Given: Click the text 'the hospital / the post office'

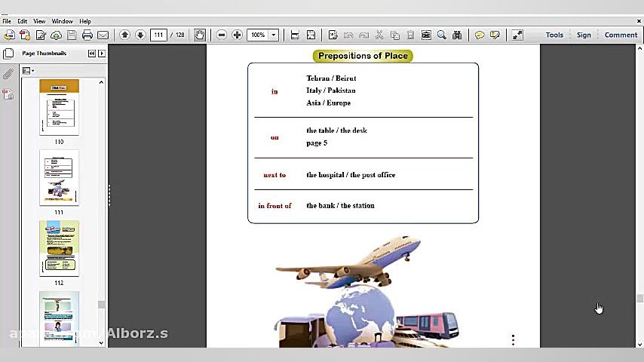Looking at the screenshot, I should click(x=351, y=175).
